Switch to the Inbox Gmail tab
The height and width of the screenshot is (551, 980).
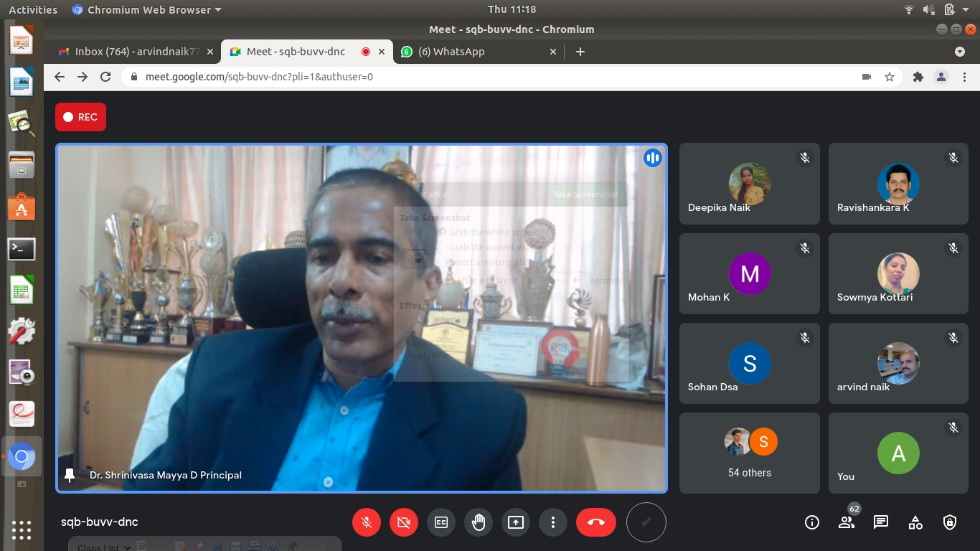click(x=133, y=52)
